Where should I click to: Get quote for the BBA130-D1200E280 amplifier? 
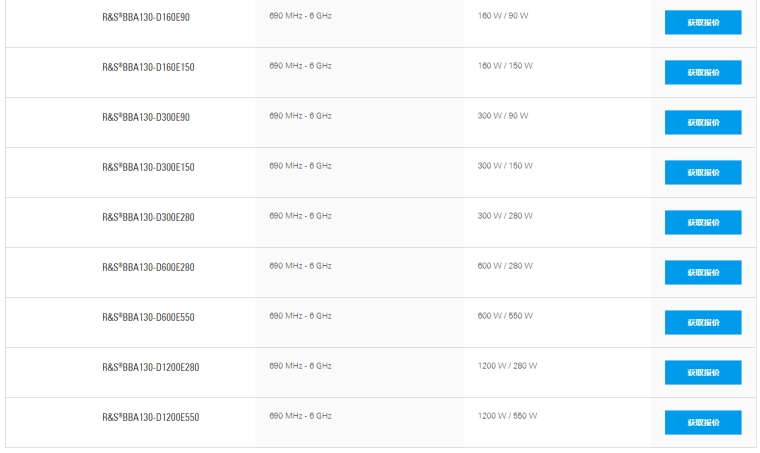point(703,373)
